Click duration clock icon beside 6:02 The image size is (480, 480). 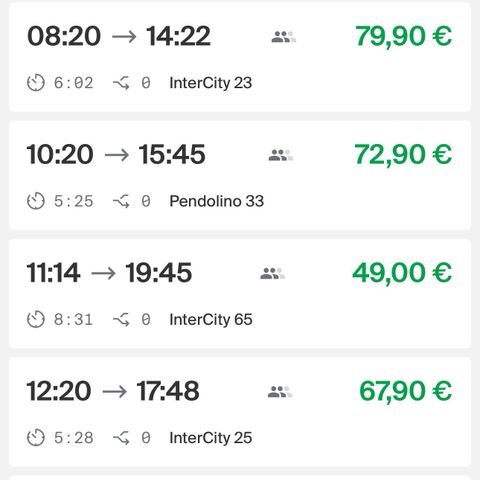[x=36, y=83]
